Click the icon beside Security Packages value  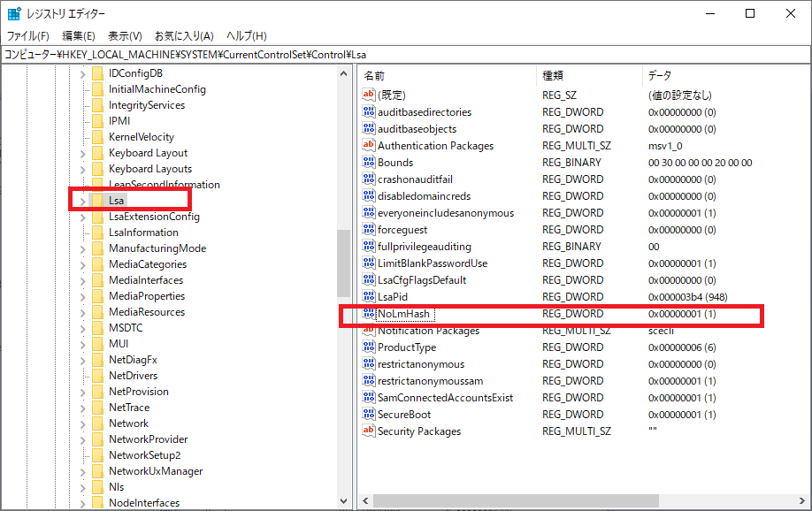[369, 431]
